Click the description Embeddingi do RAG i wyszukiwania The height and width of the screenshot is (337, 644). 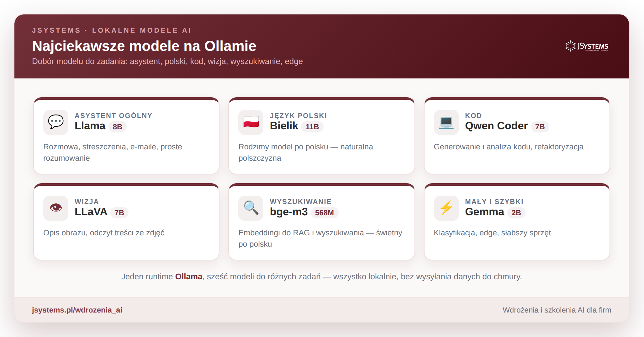[x=320, y=238]
